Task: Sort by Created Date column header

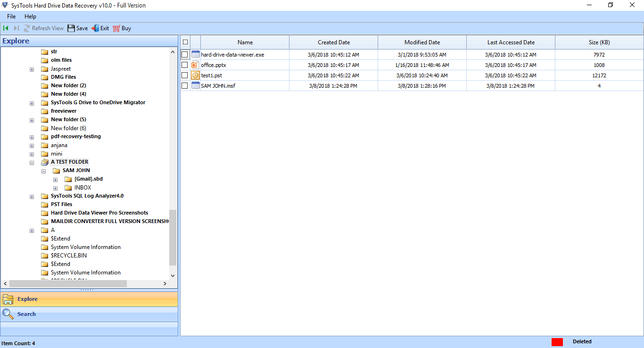Action: click(x=334, y=42)
